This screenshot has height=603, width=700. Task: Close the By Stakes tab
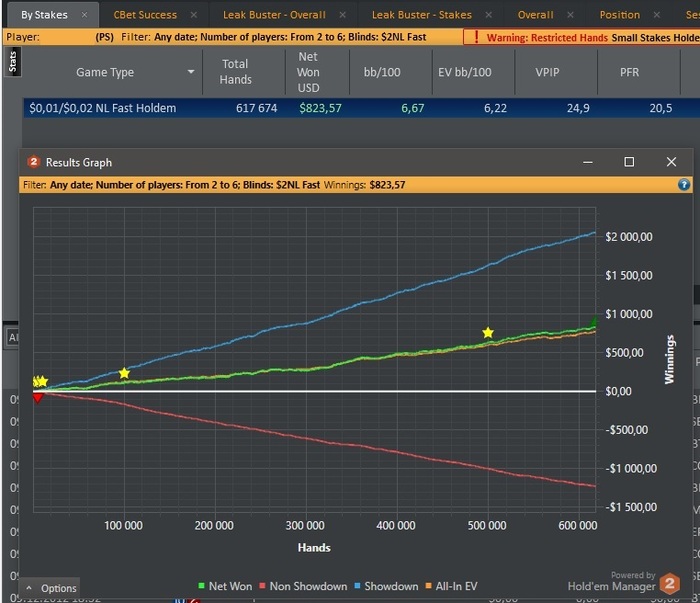tap(84, 15)
